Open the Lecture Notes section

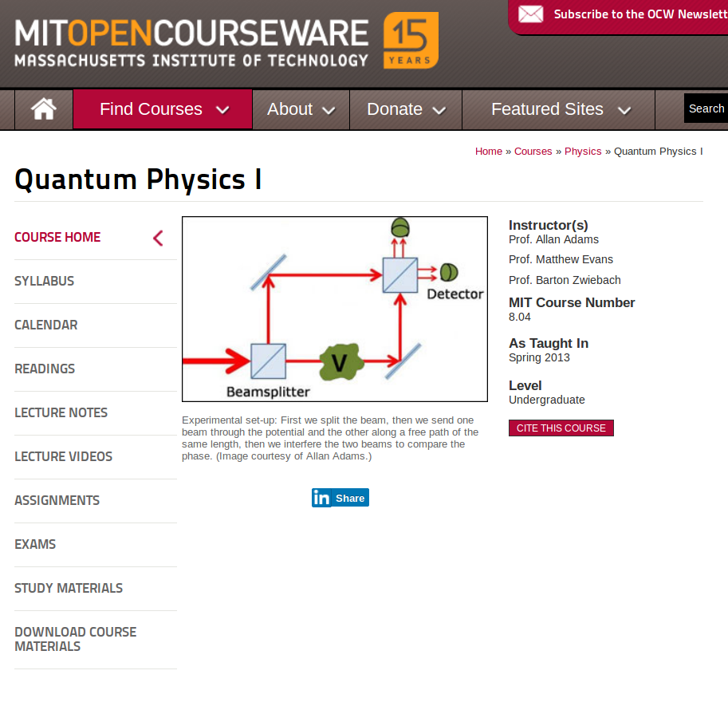coord(61,412)
